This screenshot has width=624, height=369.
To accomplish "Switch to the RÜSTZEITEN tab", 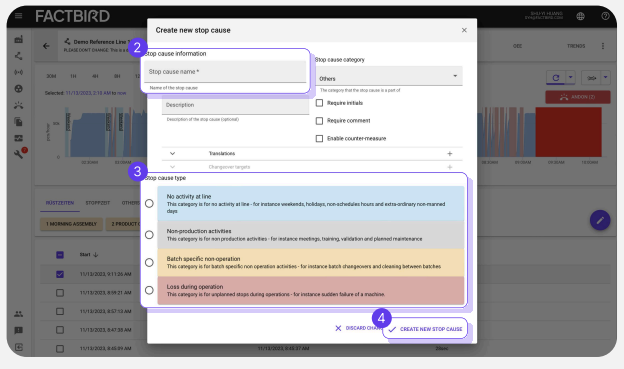I will (x=60, y=203).
